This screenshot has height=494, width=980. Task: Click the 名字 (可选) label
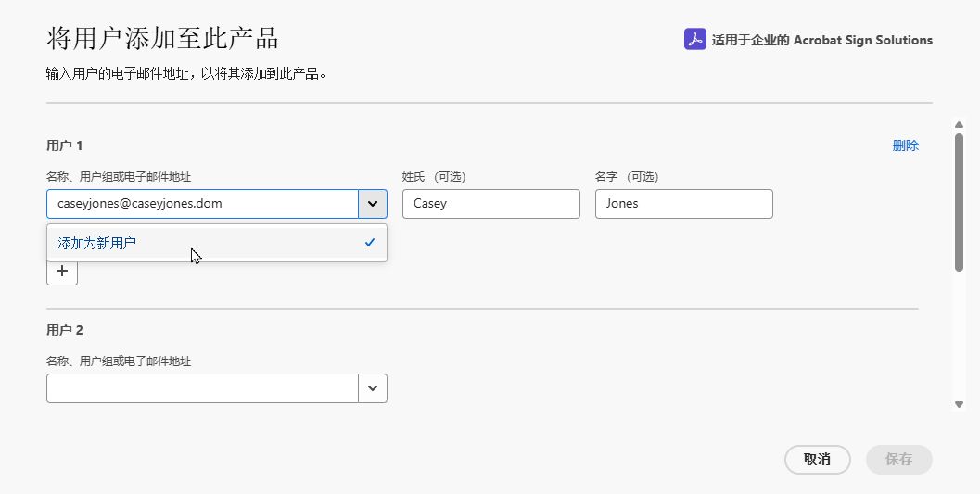coord(627,177)
